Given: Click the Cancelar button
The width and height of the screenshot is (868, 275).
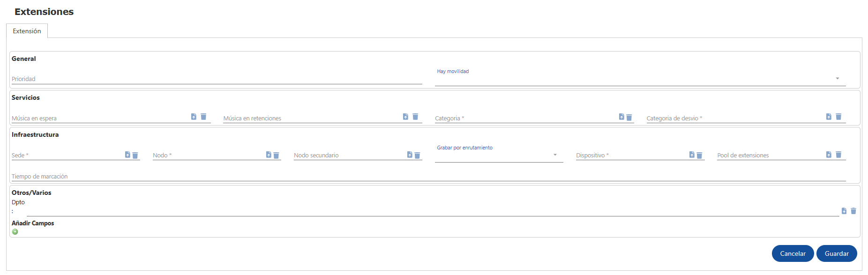Looking at the screenshot, I should [x=793, y=253].
